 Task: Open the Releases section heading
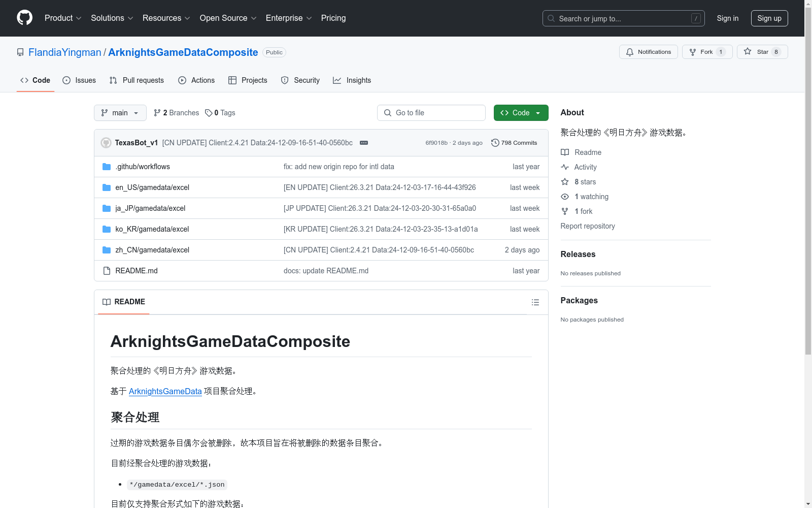coord(578,255)
